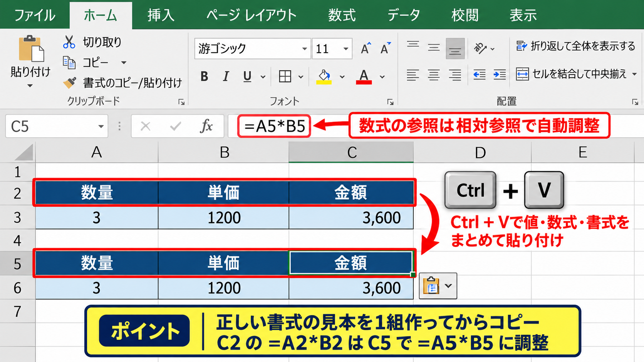Click the fx insert function icon

tap(206, 126)
